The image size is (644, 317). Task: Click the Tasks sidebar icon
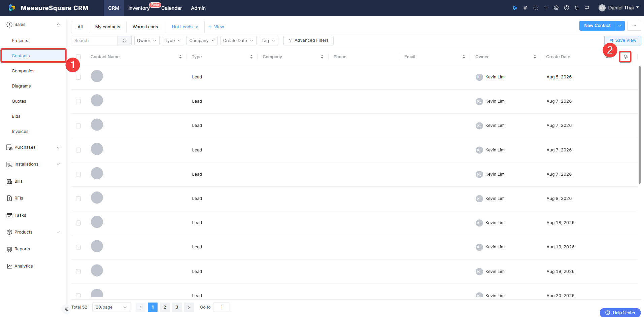point(9,215)
